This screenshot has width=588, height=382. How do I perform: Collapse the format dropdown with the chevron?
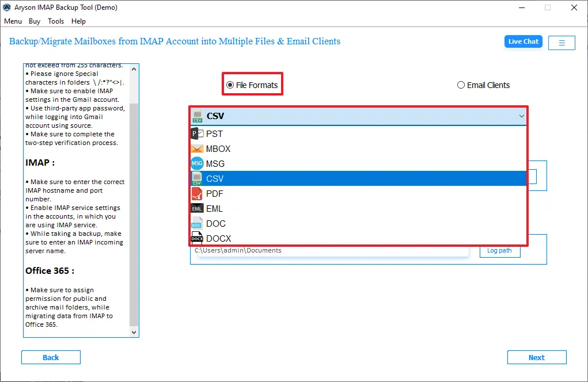[x=521, y=116]
